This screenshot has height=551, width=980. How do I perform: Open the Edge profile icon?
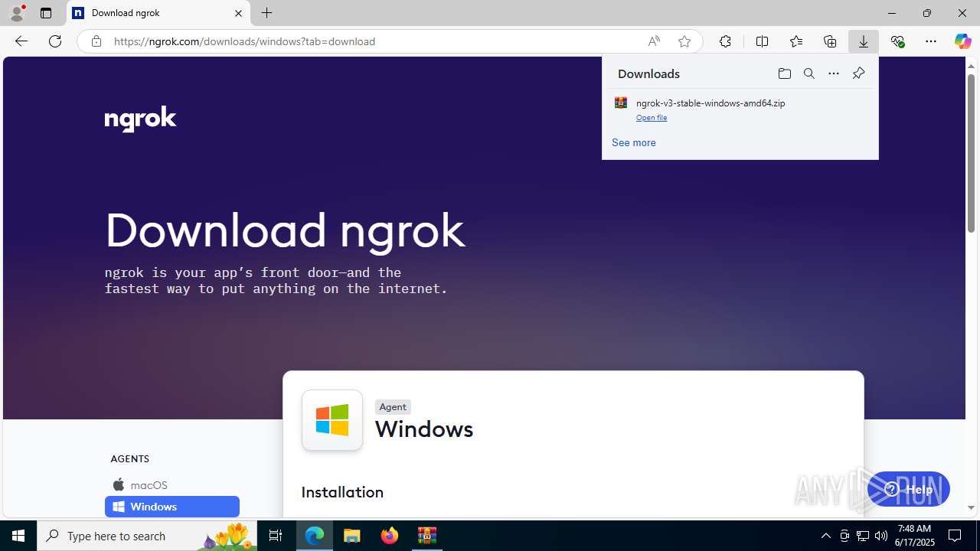pos(17,13)
